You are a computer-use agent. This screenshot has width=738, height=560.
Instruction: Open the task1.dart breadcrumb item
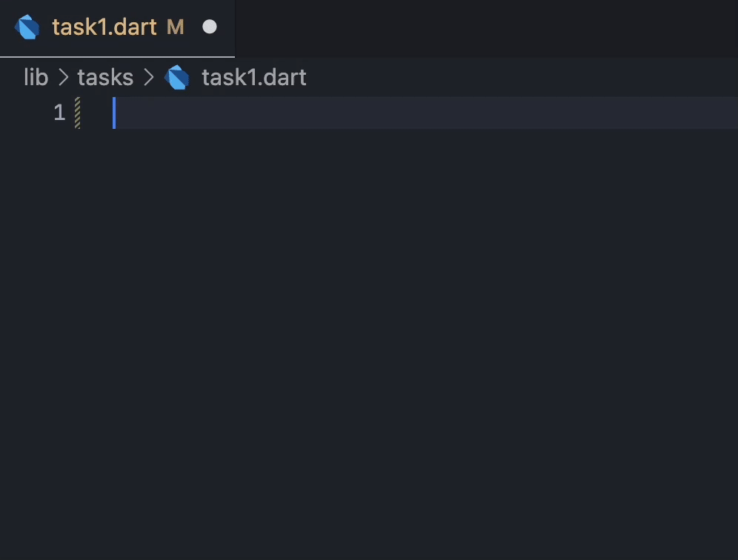(x=253, y=77)
